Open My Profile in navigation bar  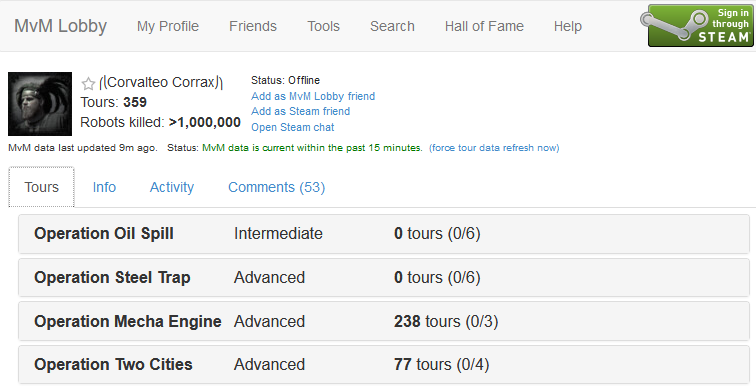coord(168,26)
